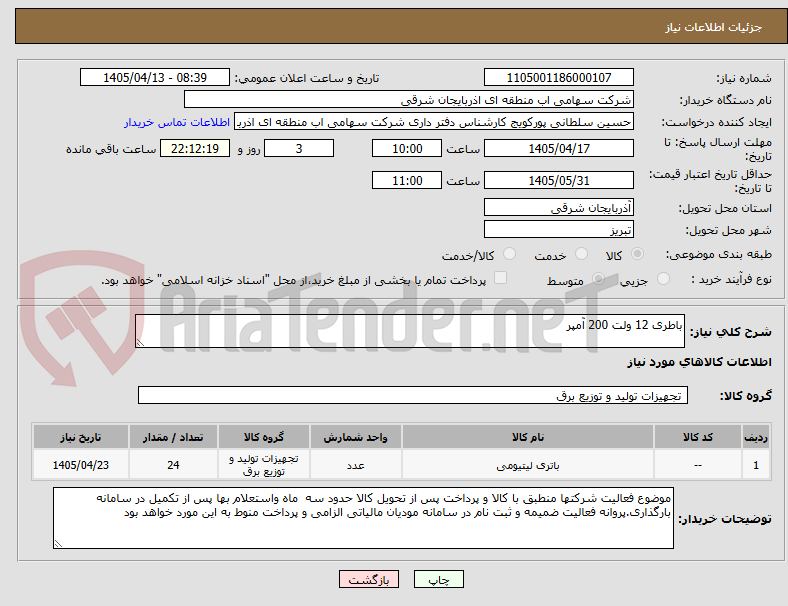Click the goods code cell showing --
788x606 pixels.
(698, 465)
